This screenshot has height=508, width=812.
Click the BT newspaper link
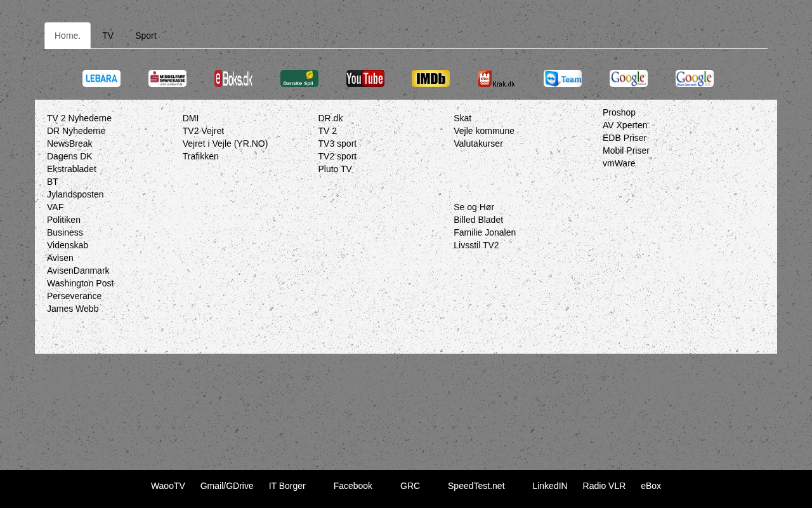pos(53,182)
